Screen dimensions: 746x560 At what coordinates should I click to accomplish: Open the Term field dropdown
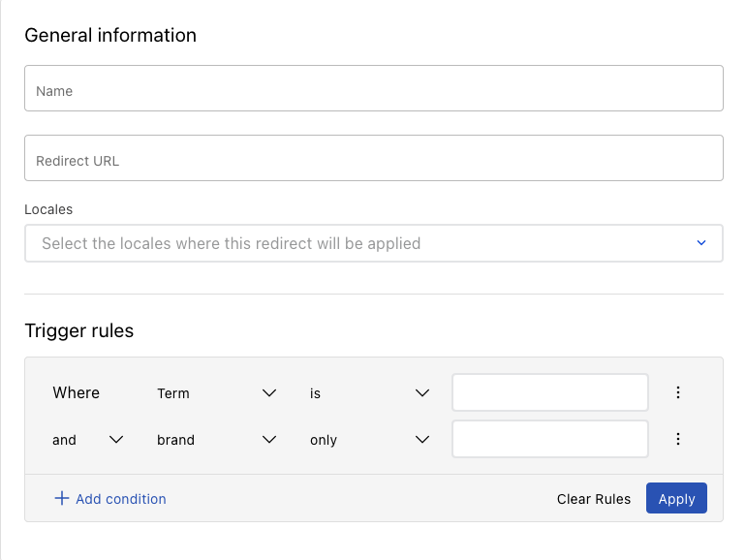[216, 393]
